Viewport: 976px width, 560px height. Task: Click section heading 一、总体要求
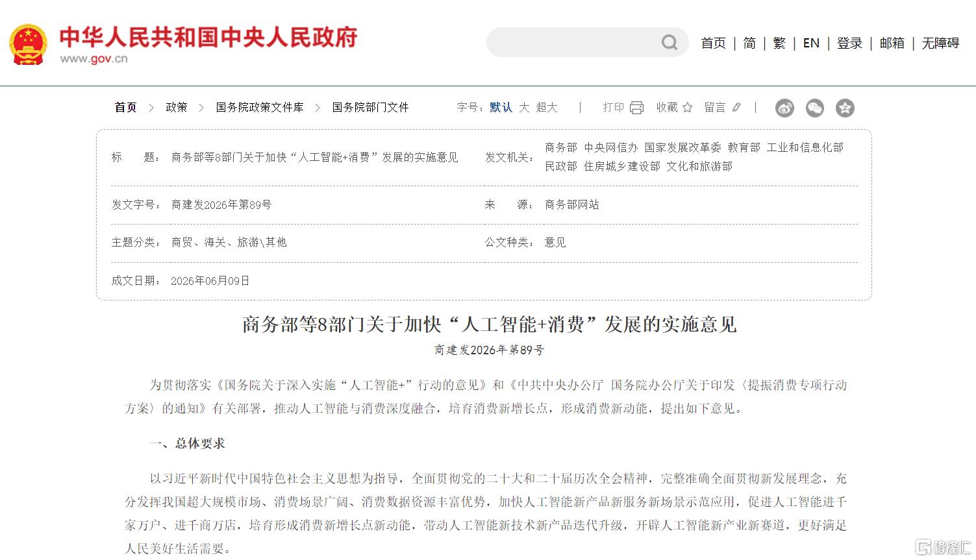187,444
